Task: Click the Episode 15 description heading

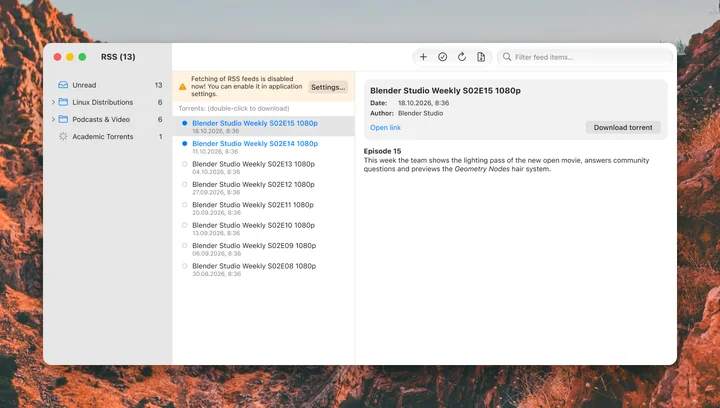Action: point(382,151)
